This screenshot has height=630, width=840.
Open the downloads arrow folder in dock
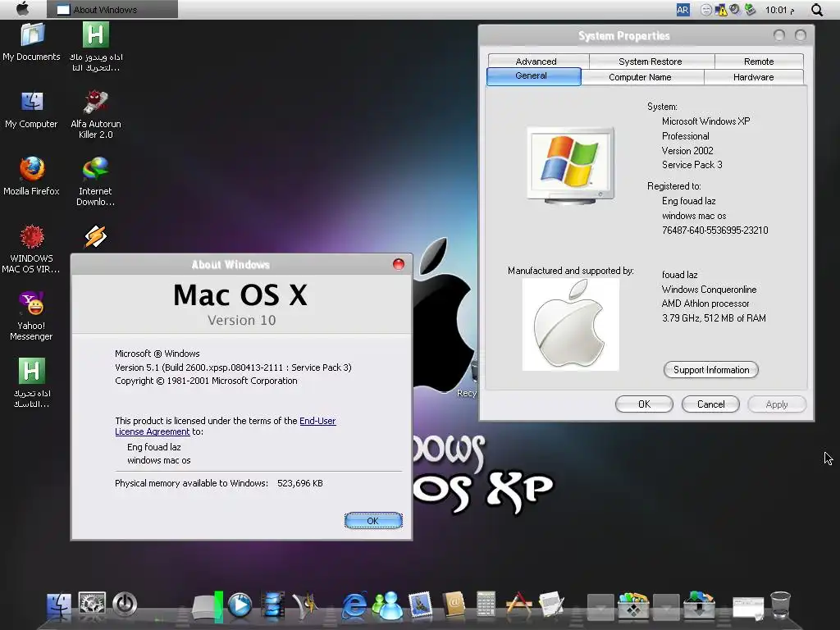(699, 605)
